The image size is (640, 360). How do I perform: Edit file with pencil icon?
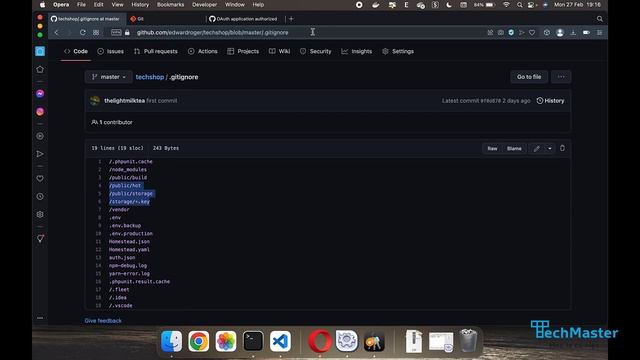(537, 149)
